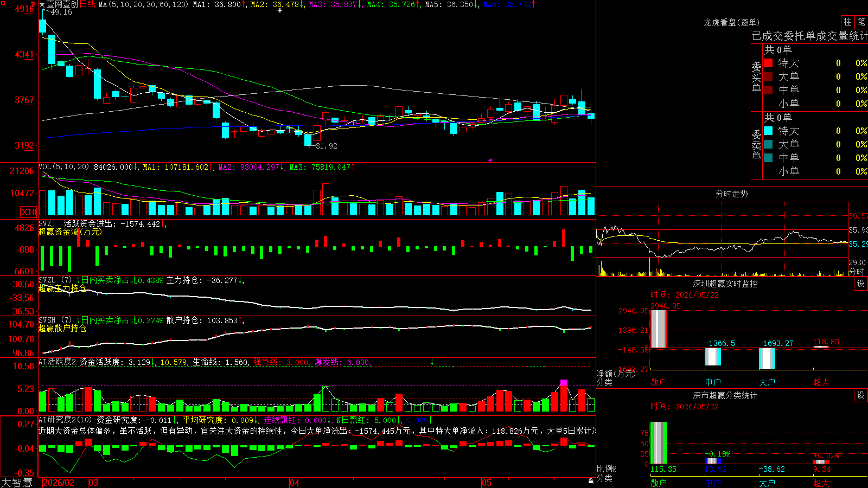Click the 已成交委托单成交量统计 header
The width and height of the screenshot is (868, 488).
coord(809,36)
